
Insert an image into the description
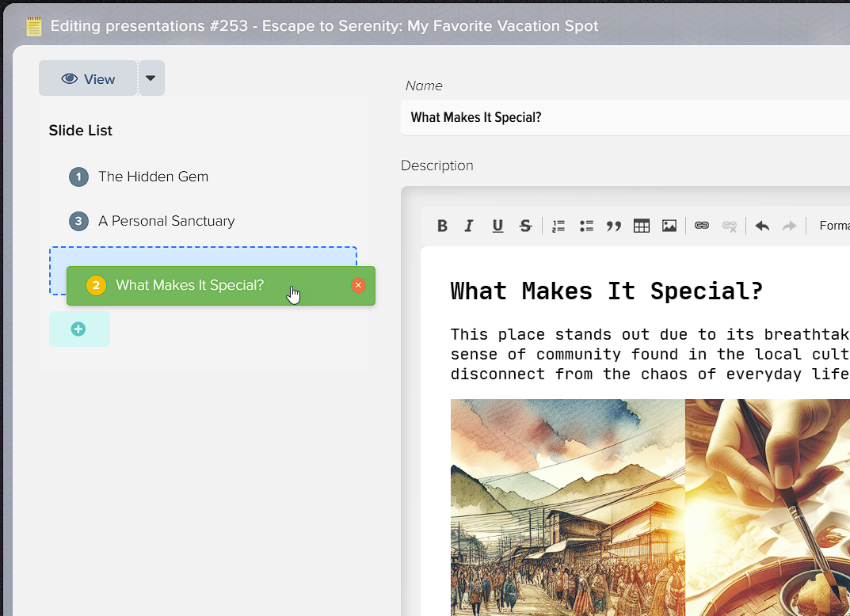point(669,226)
